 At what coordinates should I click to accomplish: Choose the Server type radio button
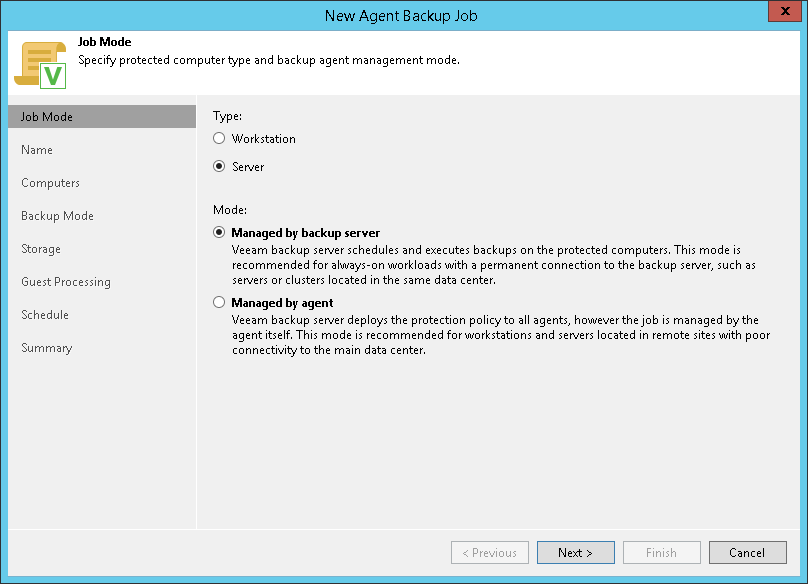tap(219, 167)
